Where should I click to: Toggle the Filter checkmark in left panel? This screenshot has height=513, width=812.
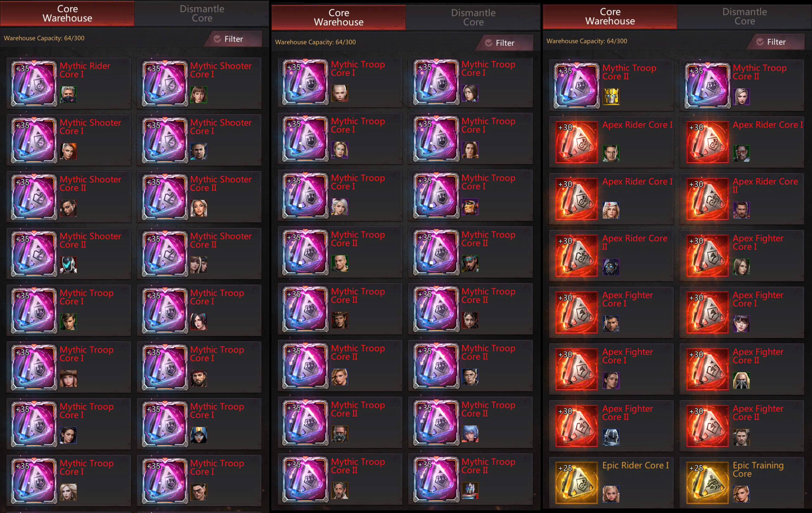(218, 39)
